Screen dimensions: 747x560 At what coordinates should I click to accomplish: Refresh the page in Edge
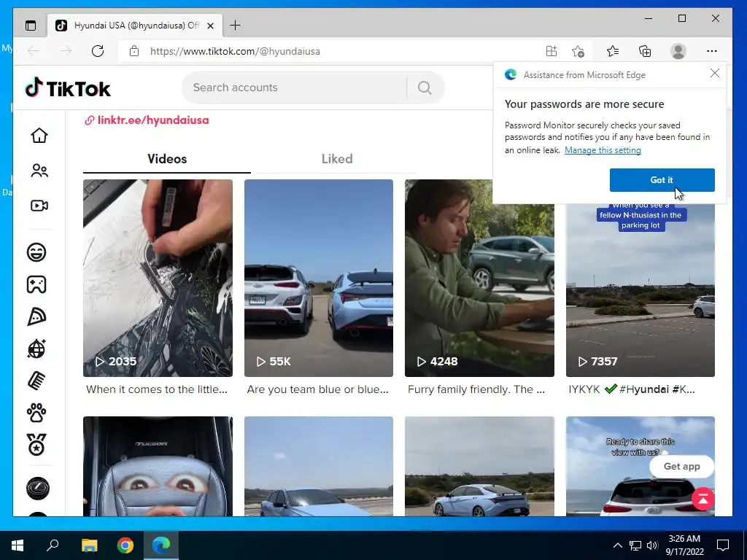[x=98, y=51]
